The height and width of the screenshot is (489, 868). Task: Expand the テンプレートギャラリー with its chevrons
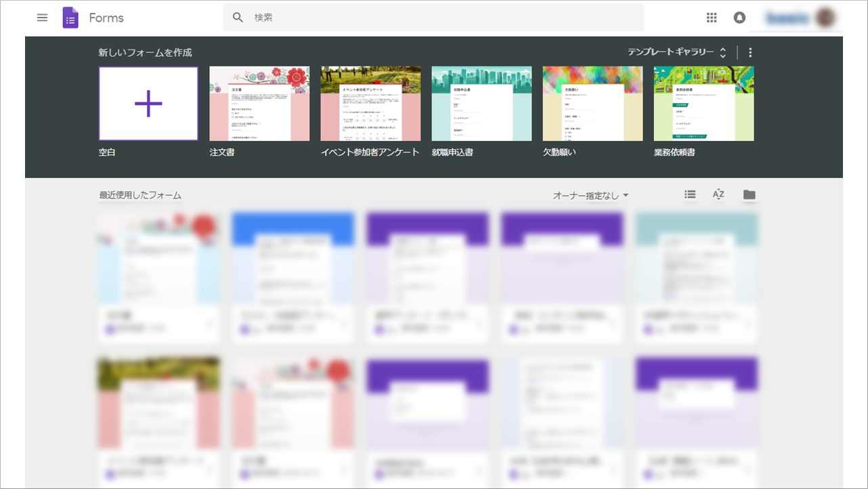coord(722,51)
